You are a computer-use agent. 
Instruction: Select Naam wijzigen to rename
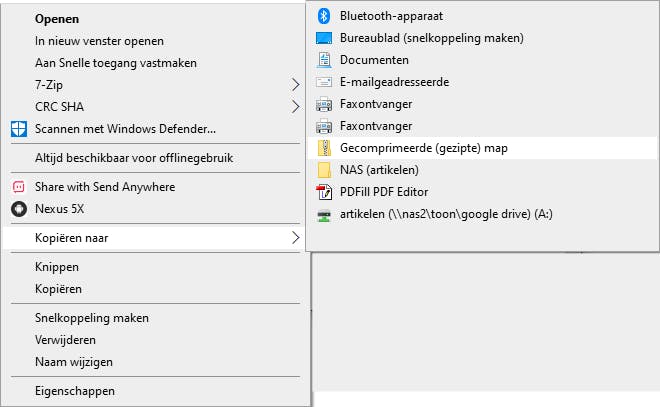[x=74, y=362]
